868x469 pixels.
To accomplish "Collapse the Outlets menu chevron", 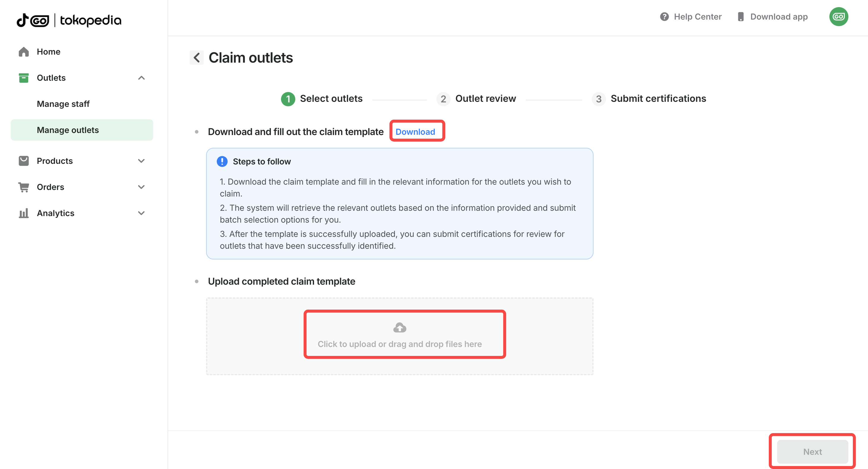I will tap(141, 78).
